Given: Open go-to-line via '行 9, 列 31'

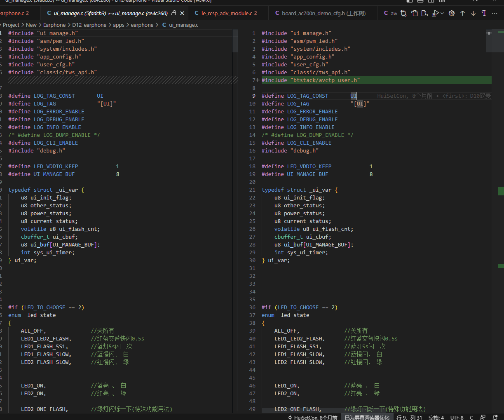Looking at the screenshot, I should pyautogui.click(x=409, y=417).
